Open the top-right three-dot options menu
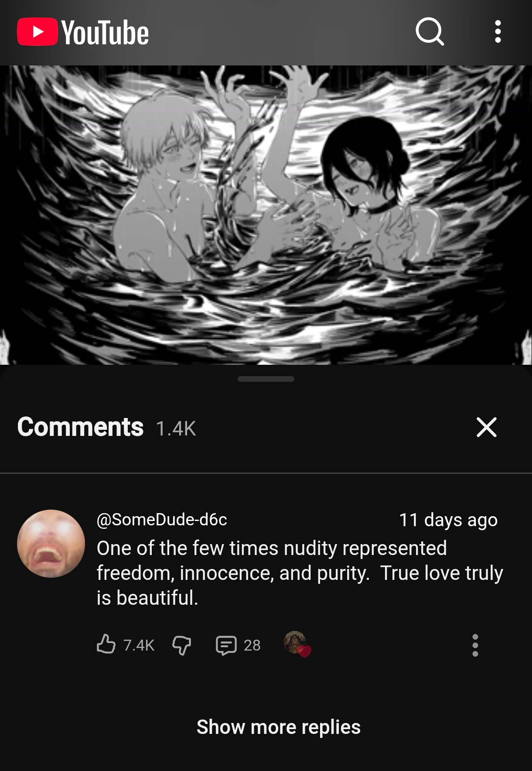The image size is (532, 771). (498, 32)
